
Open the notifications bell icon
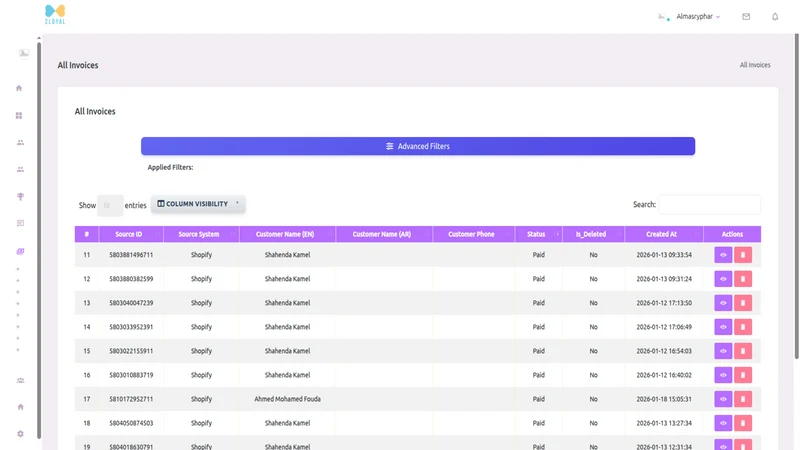click(775, 16)
